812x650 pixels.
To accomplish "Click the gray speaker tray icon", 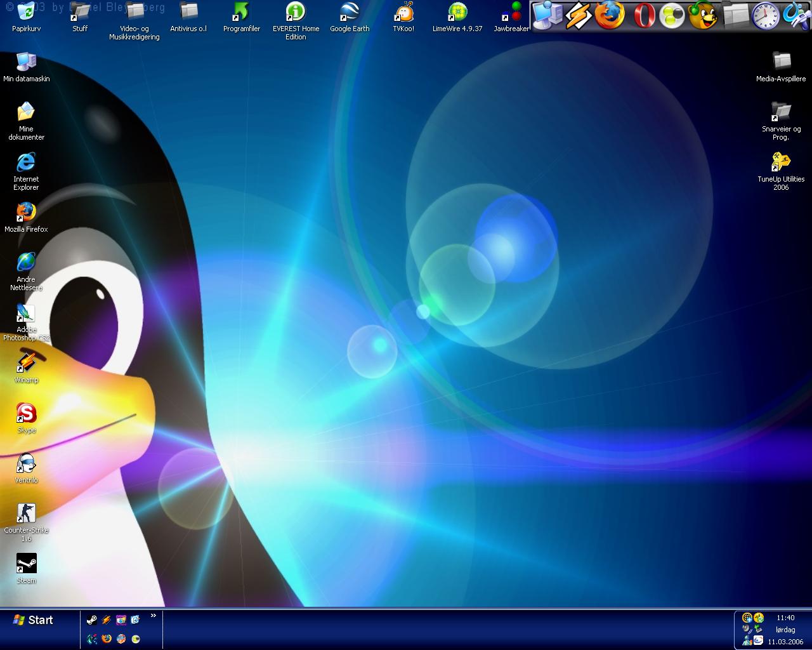I will [747, 629].
